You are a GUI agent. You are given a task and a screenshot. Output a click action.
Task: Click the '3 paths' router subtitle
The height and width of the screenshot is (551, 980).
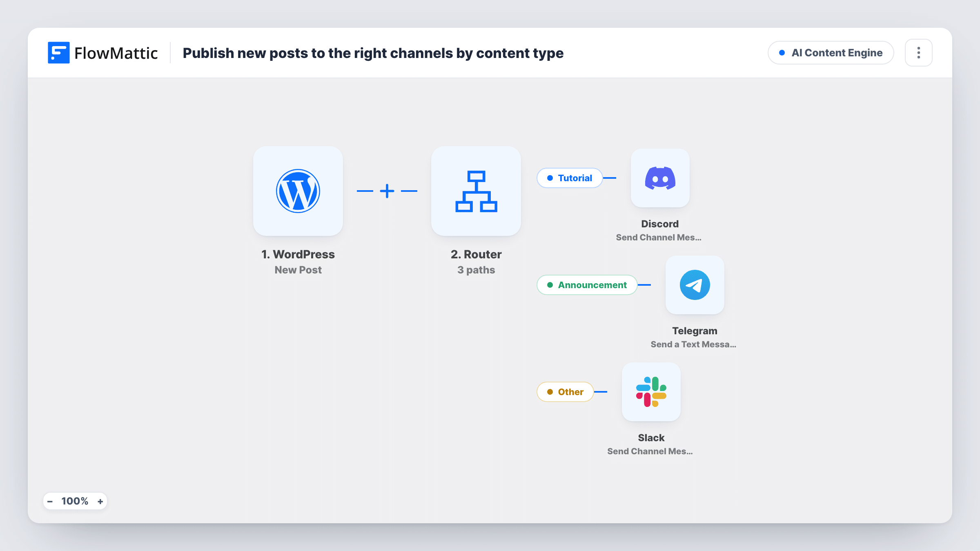pos(476,270)
